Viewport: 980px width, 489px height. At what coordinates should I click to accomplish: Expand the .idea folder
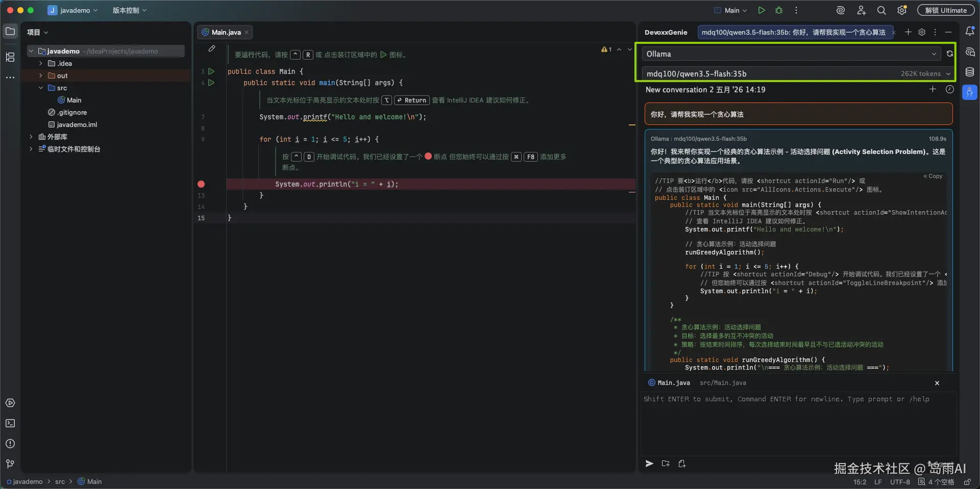tap(41, 63)
